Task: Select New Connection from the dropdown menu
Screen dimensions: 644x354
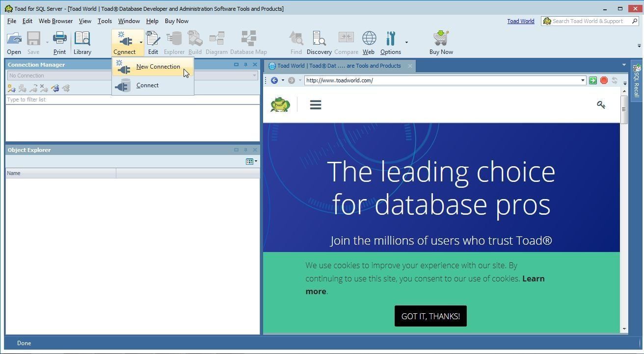Action: tap(153, 67)
